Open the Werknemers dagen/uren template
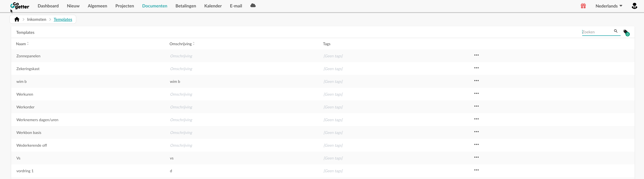 point(37,120)
